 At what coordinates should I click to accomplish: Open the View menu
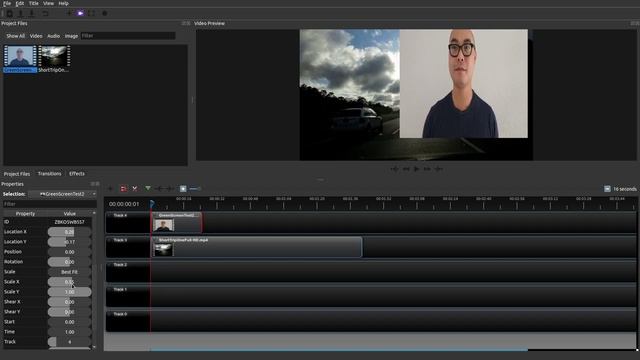pos(48,3)
